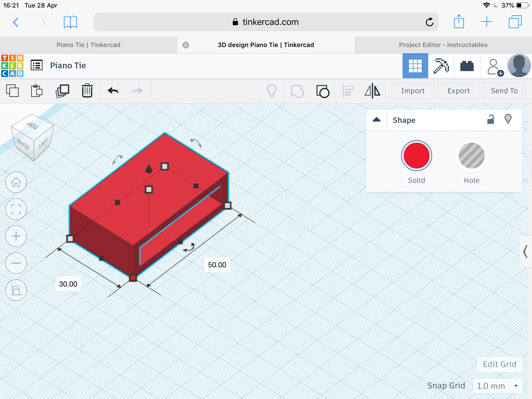This screenshot has height=399, width=532.
Task: Click the Send To button
Action: click(x=504, y=91)
